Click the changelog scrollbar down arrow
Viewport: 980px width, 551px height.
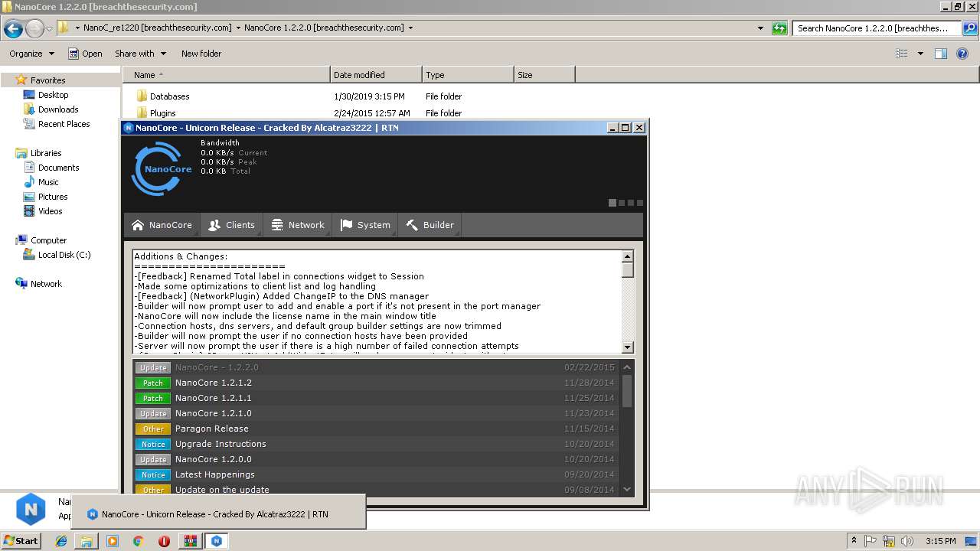(x=628, y=347)
